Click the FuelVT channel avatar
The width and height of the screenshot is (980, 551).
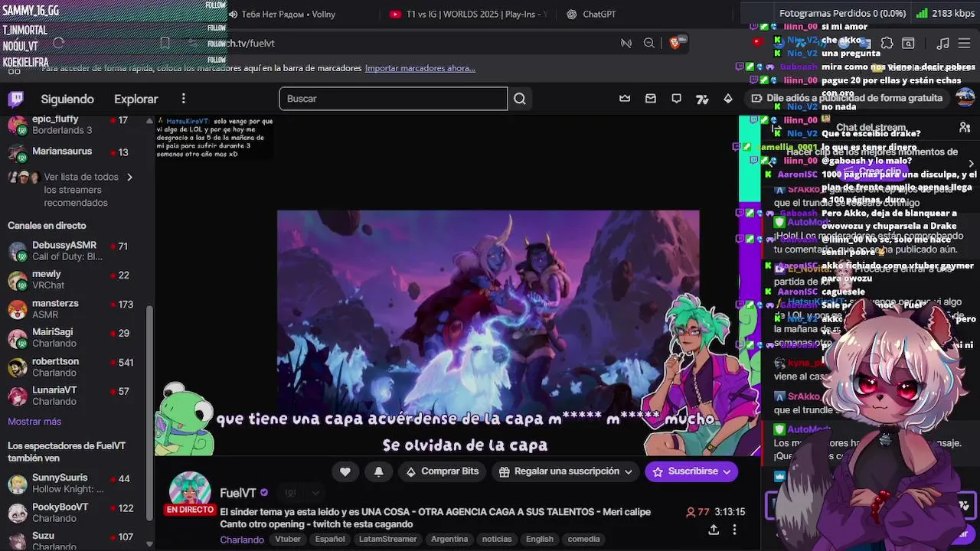pyautogui.click(x=189, y=490)
